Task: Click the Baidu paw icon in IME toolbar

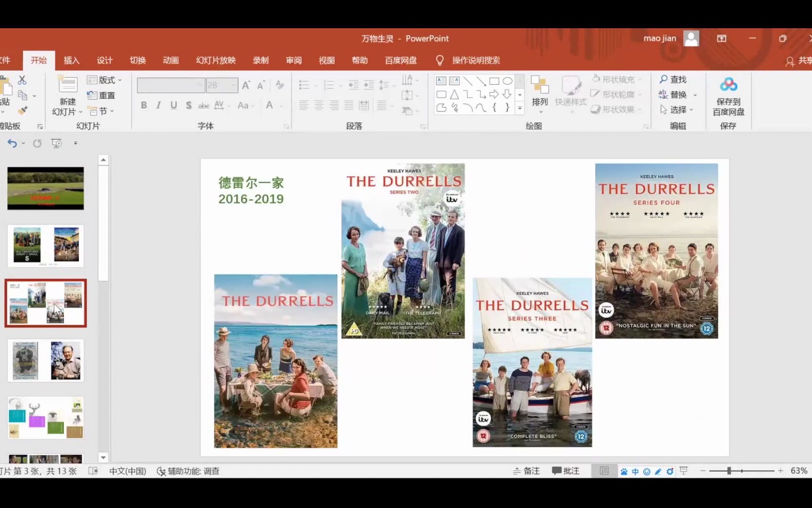Action: (624, 471)
